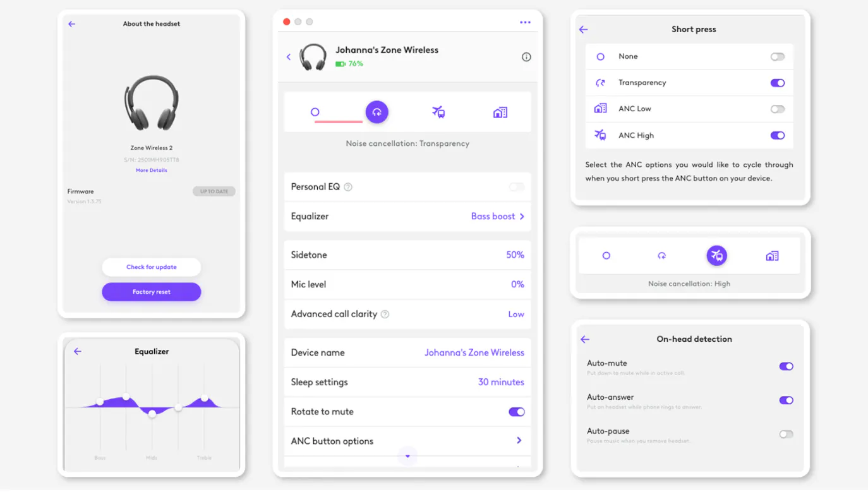Click the UP TO DATE firmware badge
This screenshot has height=492, width=868.
point(214,191)
